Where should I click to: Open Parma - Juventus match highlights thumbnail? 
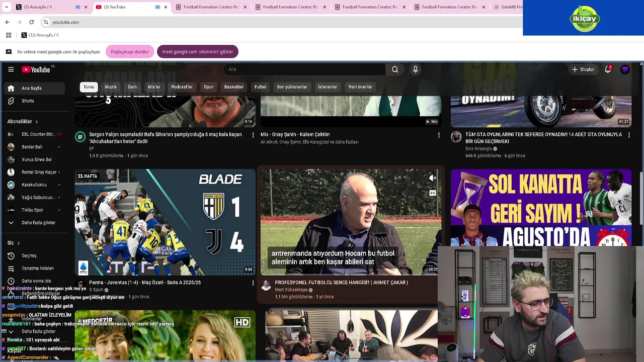[x=165, y=222]
